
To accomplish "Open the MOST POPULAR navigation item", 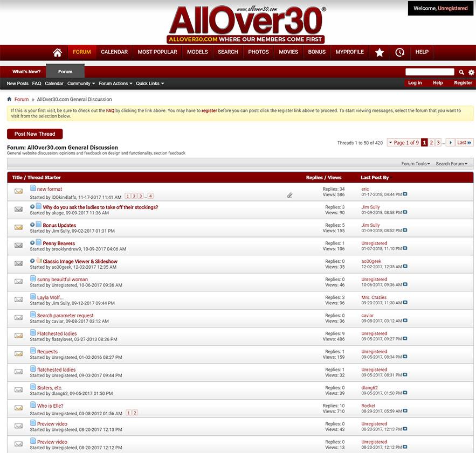I will [157, 52].
